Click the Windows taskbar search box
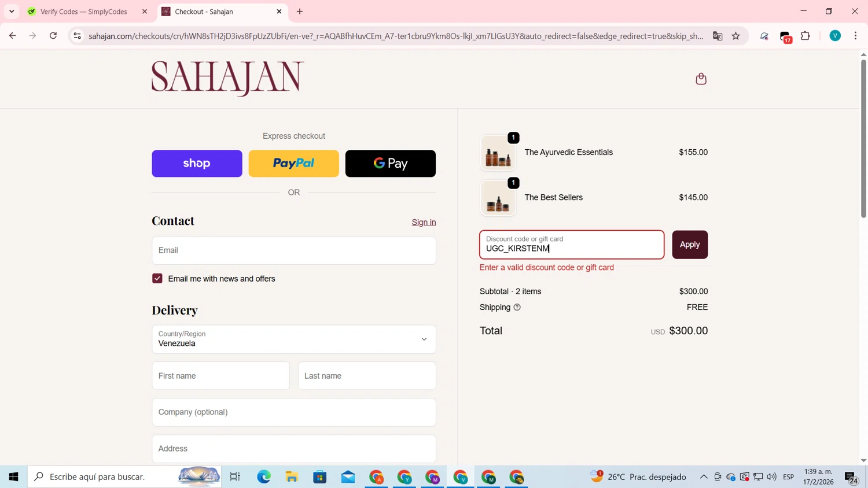Image resolution: width=868 pixels, height=488 pixels. point(124,477)
